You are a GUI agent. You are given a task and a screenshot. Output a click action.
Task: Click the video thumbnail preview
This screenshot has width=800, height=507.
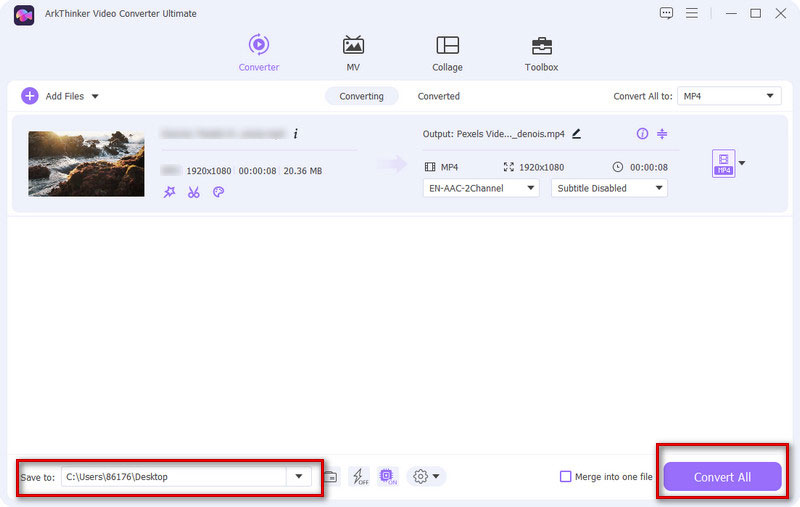[86, 164]
